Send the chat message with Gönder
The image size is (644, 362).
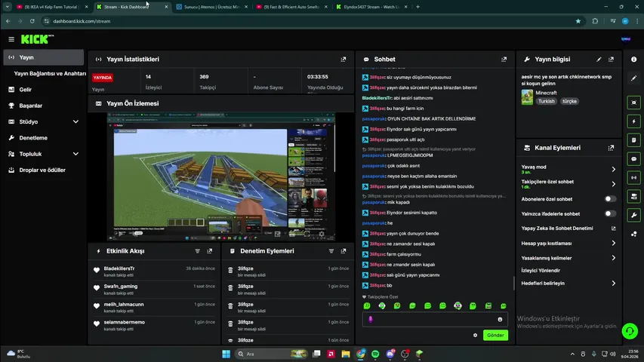point(495,336)
